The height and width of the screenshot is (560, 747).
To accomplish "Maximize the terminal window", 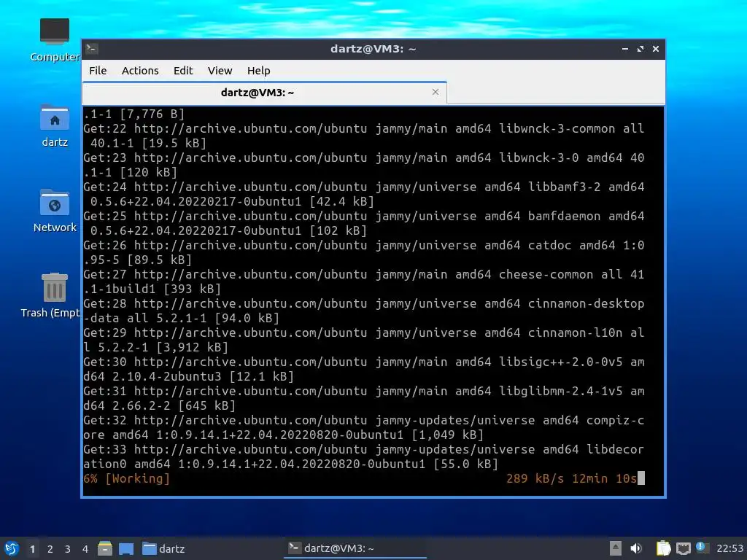I will tap(640, 49).
